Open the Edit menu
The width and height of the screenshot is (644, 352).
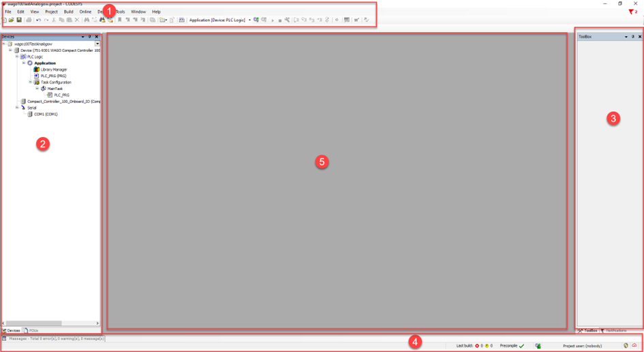click(20, 12)
